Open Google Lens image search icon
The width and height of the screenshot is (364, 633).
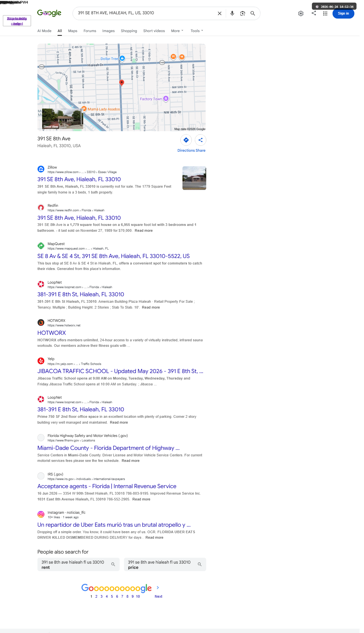243,13
